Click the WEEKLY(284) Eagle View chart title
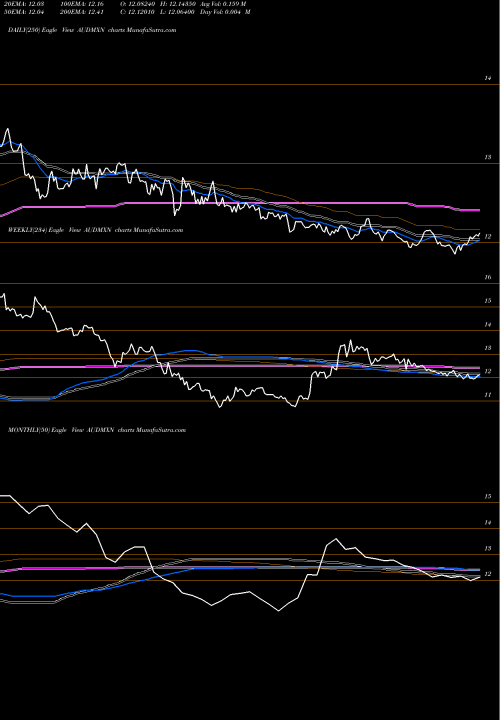Screen dimensions: 500x720 tap(96, 230)
